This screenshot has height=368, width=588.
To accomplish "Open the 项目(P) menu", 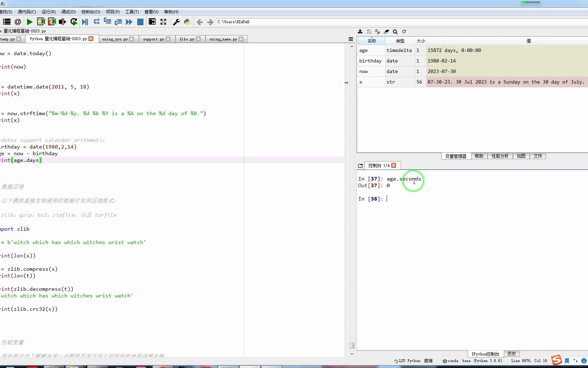I will tap(113, 12).
